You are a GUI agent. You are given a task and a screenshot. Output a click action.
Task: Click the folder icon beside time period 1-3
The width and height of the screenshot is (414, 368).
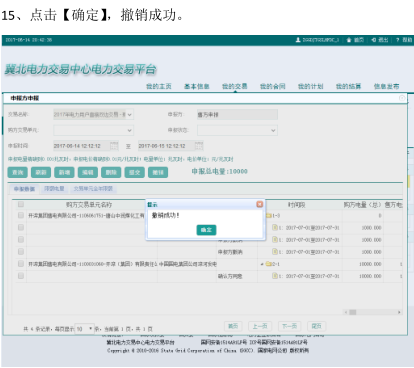click(x=269, y=216)
